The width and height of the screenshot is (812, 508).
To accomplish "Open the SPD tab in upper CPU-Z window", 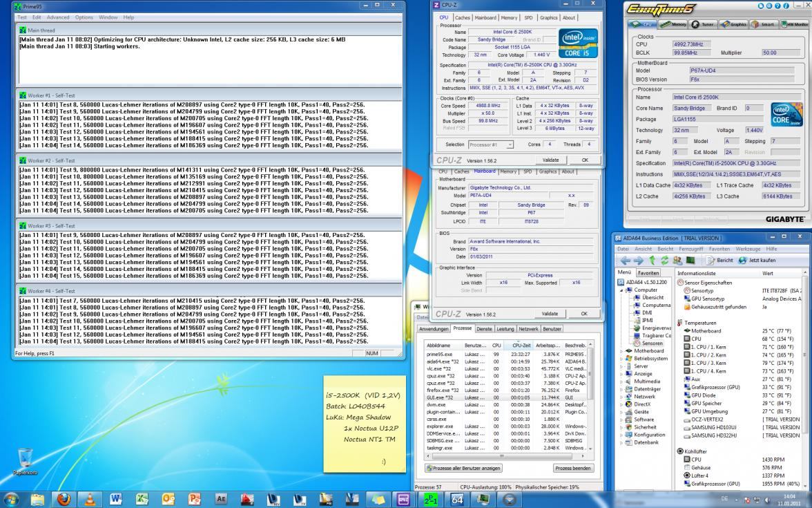I will [x=528, y=18].
